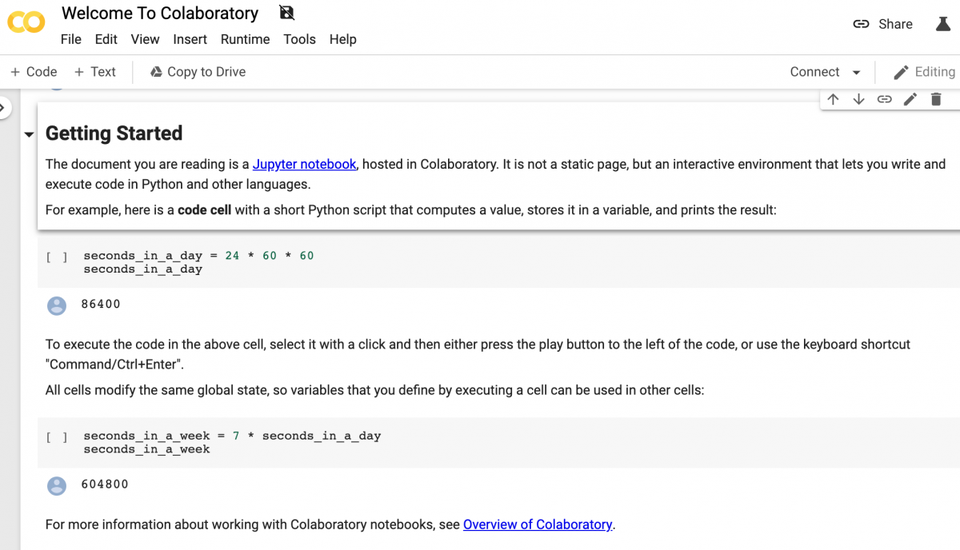Click the Colab CO logo

[x=26, y=23]
